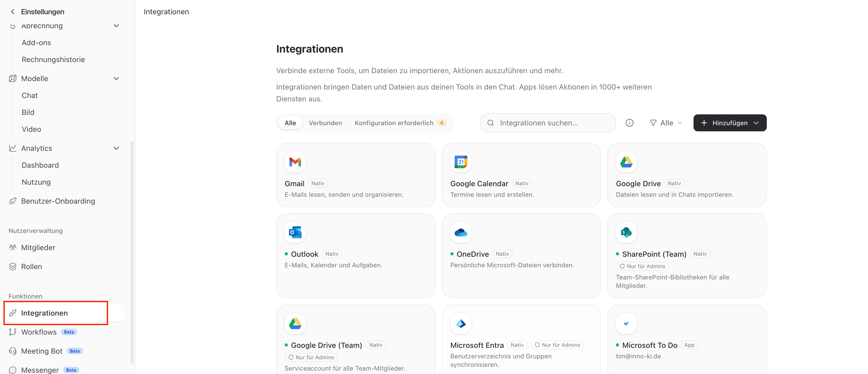Click the Integrationen breadcrumb title
This screenshot has height=374, width=868.
point(166,12)
